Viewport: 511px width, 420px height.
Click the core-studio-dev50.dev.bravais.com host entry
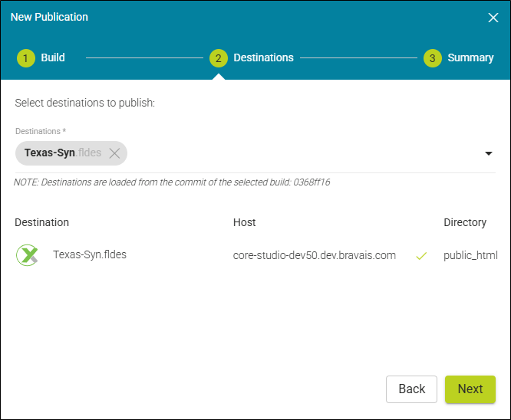(x=315, y=255)
